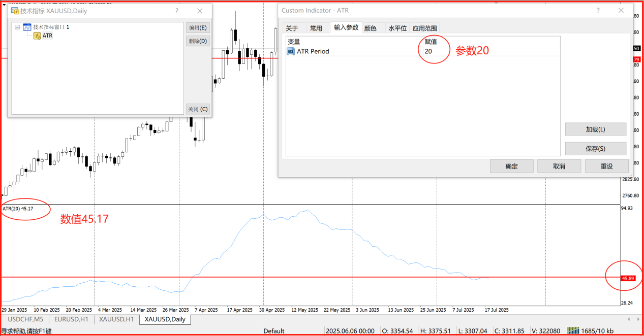Select the 技术指标窗口 1 tree row
This screenshot has width=644, height=336.
[x=51, y=27]
